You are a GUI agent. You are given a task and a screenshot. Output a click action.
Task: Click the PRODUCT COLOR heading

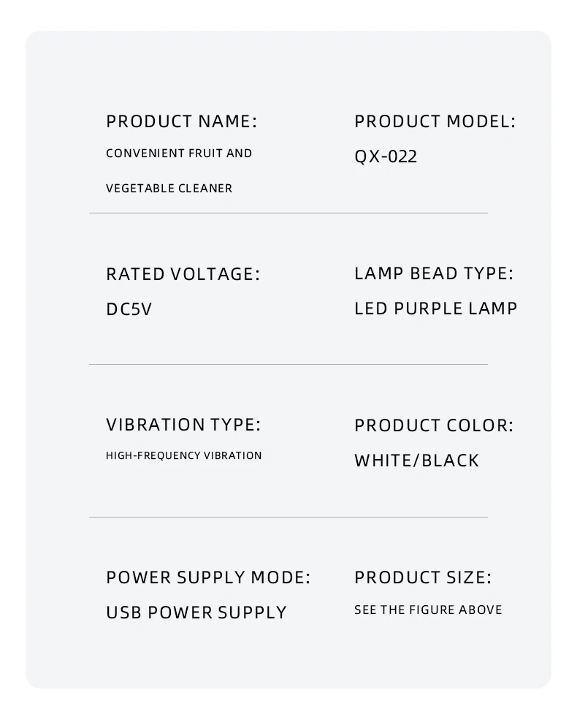tap(434, 425)
